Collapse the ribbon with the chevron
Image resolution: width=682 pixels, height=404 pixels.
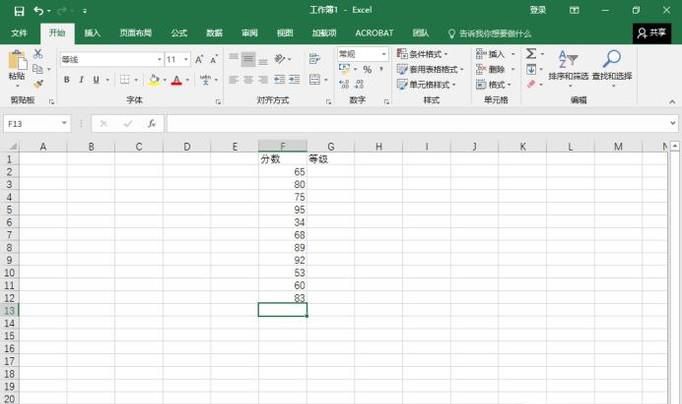click(x=672, y=101)
